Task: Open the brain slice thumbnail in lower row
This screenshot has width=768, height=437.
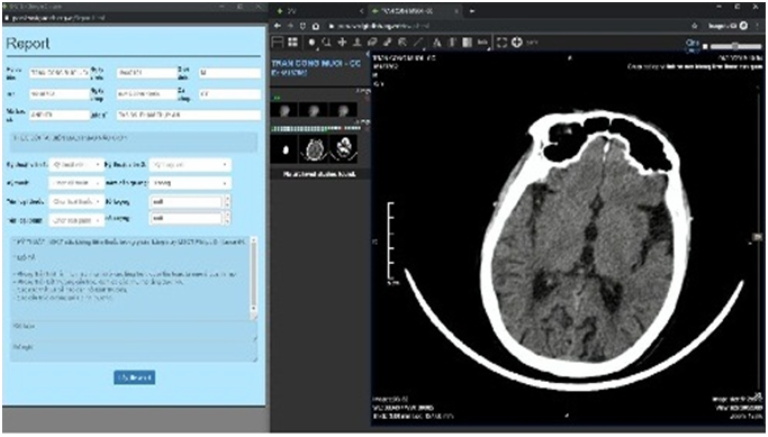Action: (x=314, y=149)
